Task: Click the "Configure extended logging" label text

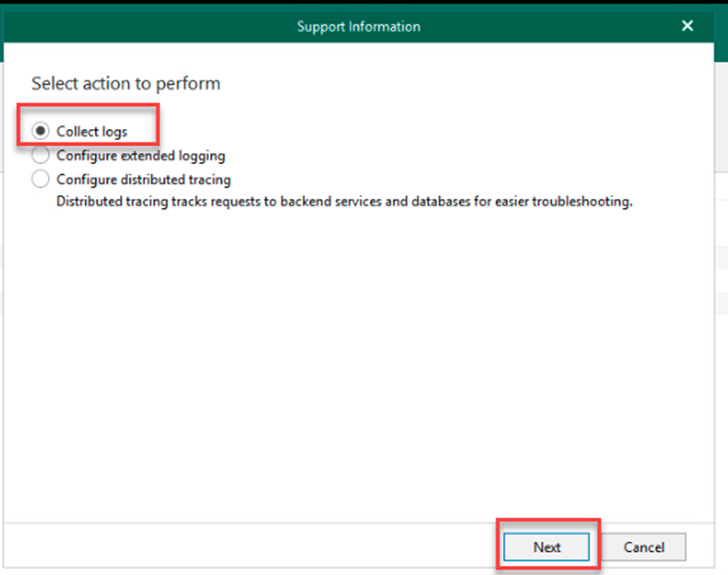Action: [x=140, y=155]
